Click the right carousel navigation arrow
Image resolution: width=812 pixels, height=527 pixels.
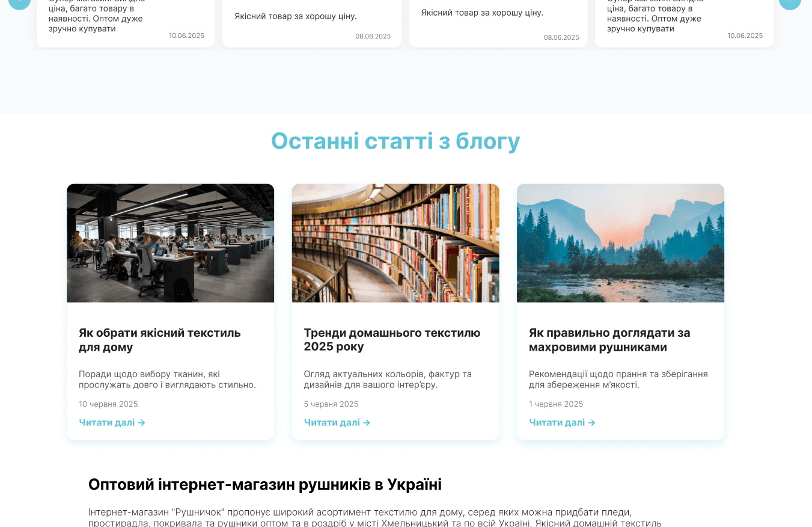pos(790,4)
